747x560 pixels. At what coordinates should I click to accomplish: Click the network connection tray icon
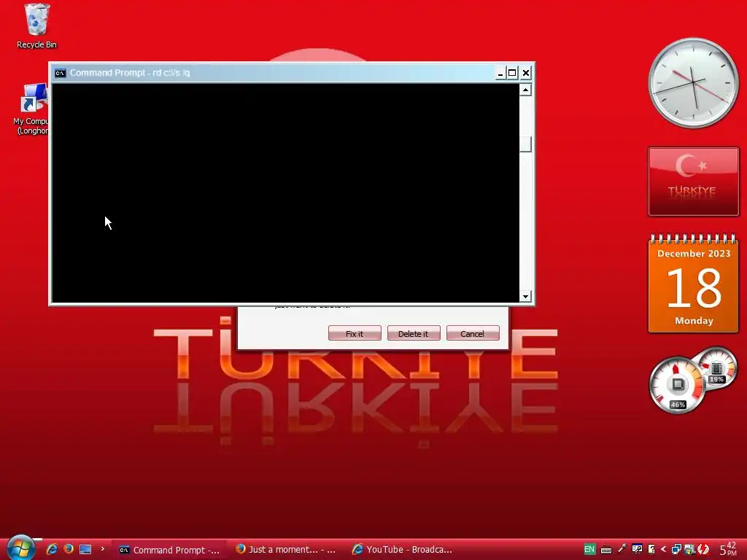tap(676, 549)
